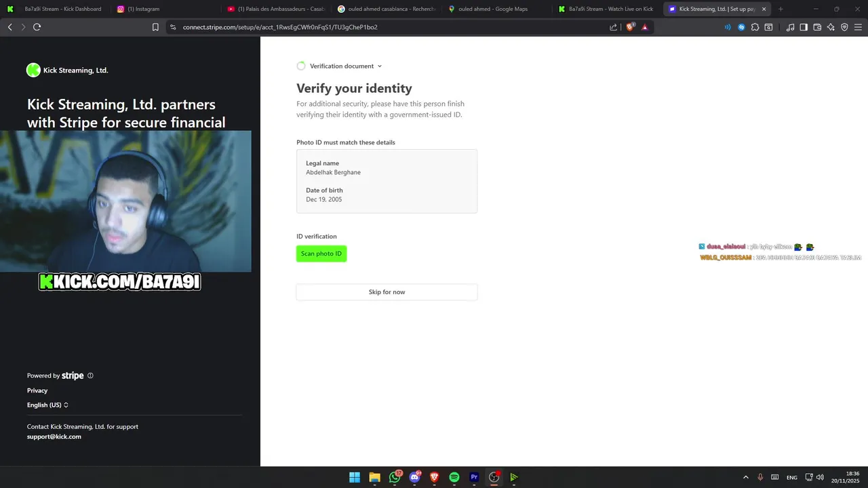Click the Kick Streaming green logo
The image size is (868, 488).
coord(33,70)
